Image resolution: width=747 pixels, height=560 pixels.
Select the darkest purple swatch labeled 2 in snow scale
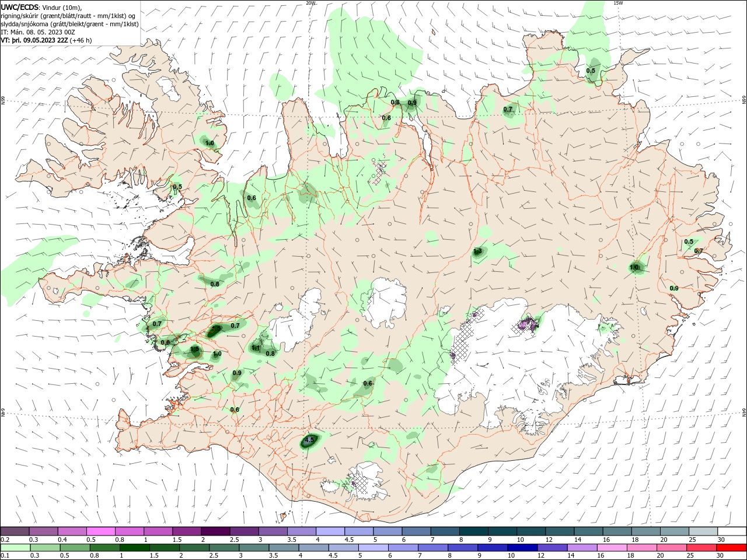click(215, 531)
